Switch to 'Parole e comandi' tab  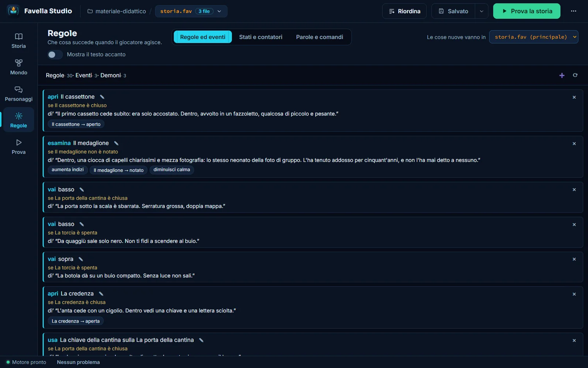pyautogui.click(x=320, y=37)
